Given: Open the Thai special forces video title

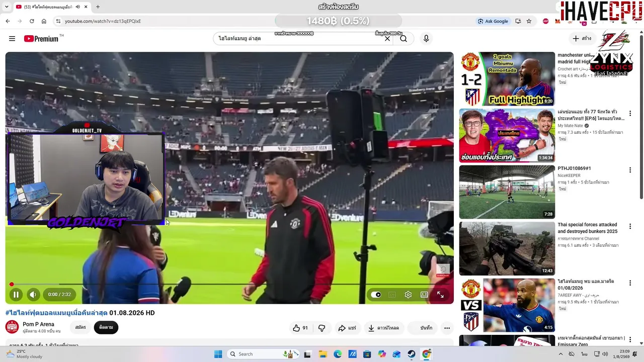Looking at the screenshot, I should tap(587, 228).
